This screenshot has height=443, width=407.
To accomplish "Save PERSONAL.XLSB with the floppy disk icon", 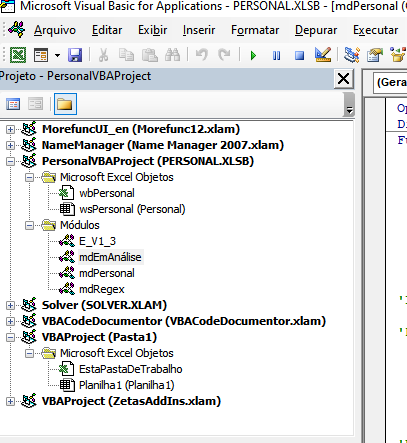I will [75, 55].
